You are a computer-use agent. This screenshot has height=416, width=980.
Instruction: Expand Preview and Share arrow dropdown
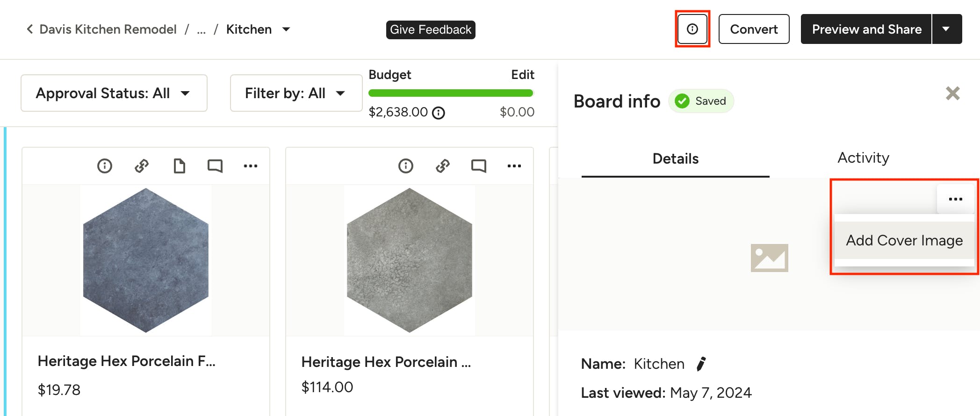(x=946, y=29)
